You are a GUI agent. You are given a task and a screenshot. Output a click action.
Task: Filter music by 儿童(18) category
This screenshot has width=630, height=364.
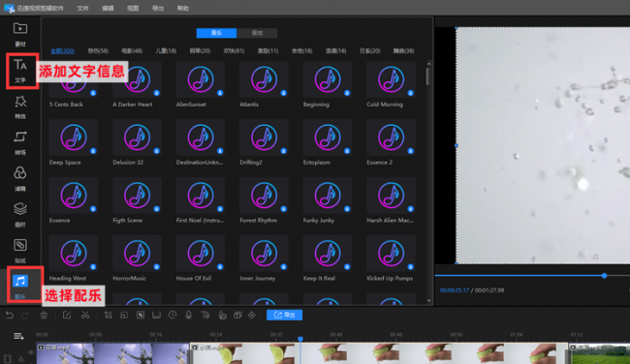point(166,51)
